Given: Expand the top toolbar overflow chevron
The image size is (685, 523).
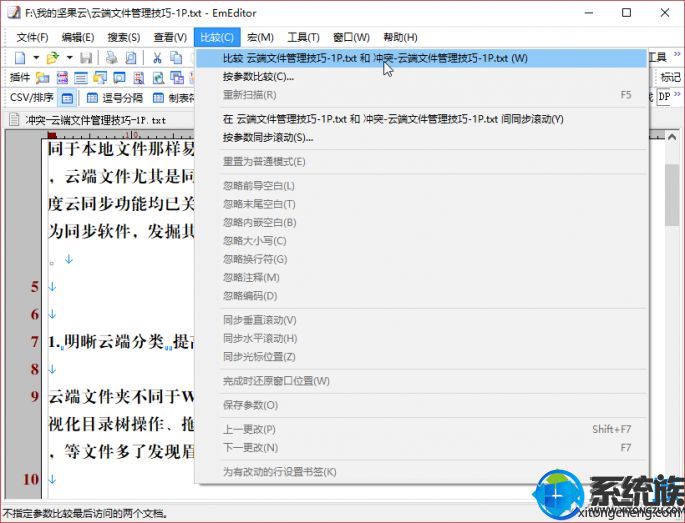Looking at the screenshot, I should pos(677,54).
